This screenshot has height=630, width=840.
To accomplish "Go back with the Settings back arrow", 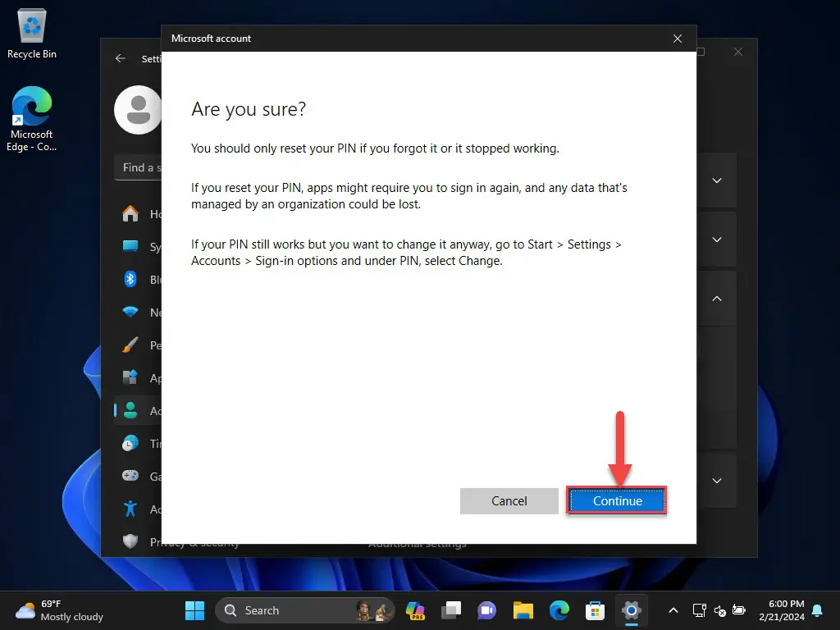I will coord(121,58).
